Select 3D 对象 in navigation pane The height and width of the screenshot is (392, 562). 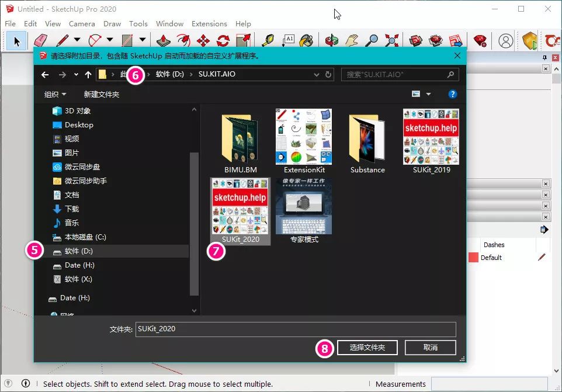72,111
